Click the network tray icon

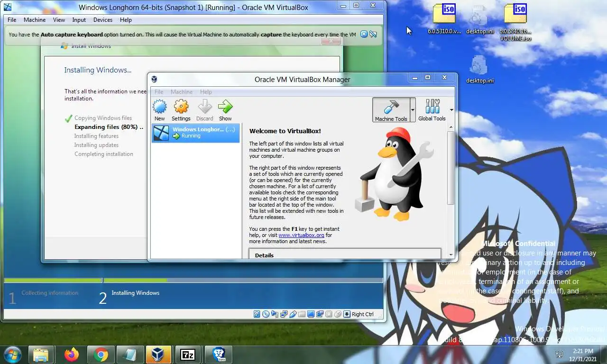560,355
